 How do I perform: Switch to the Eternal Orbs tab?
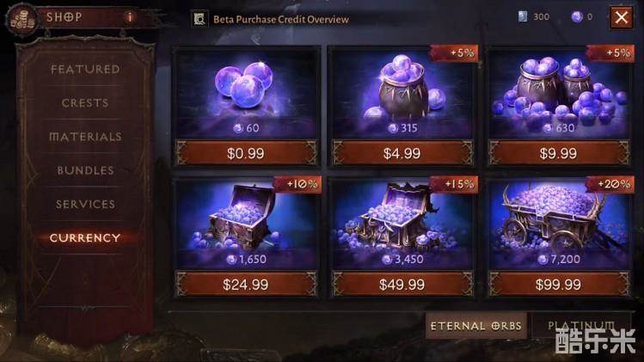point(476,326)
